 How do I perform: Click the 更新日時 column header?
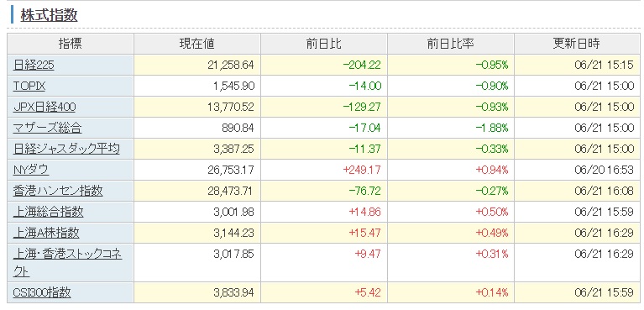coord(577,44)
